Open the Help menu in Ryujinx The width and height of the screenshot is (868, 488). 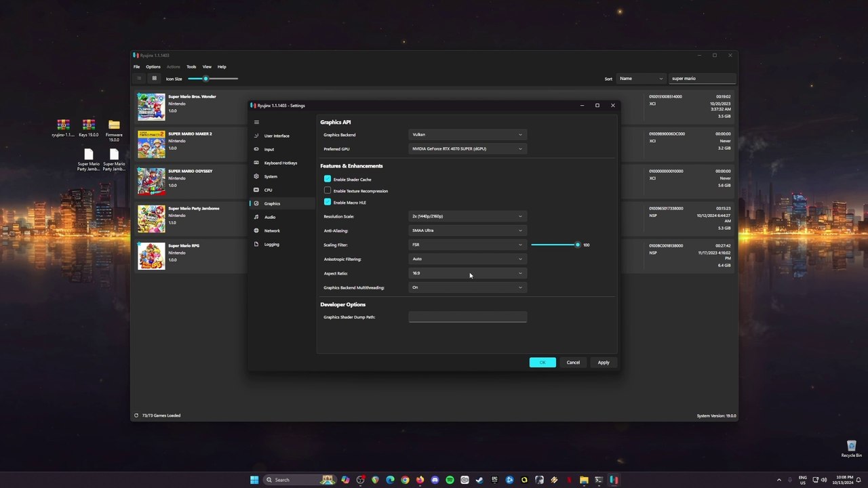tap(222, 66)
